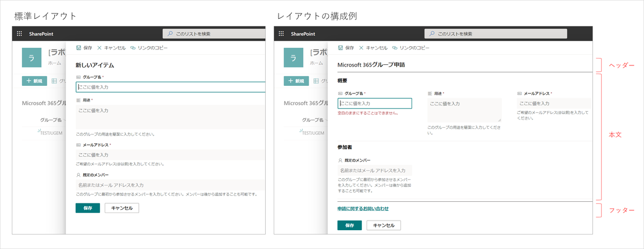This screenshot has height=249, width=644.
Task: Click the ラ site logo in レイアウトの構成例 window
Action: [293, 57]
